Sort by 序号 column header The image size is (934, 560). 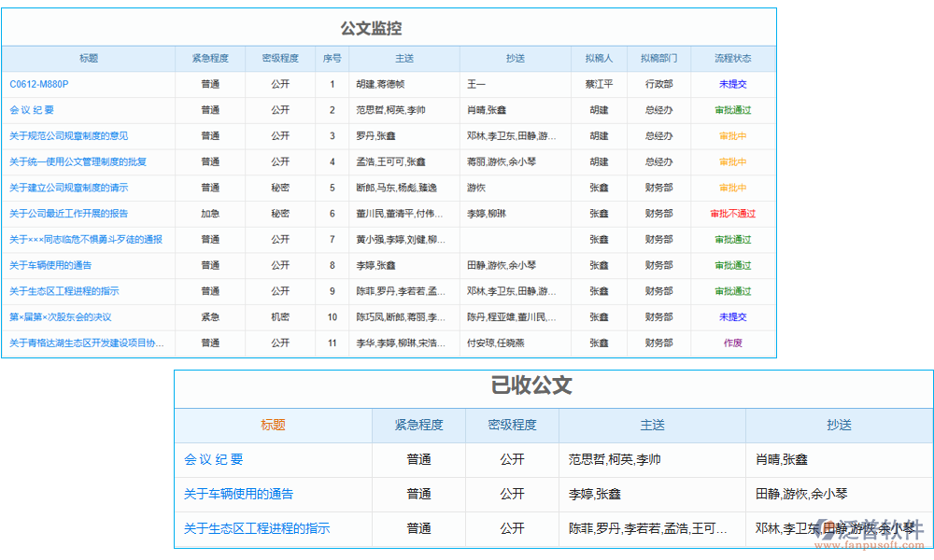[332, 58]
